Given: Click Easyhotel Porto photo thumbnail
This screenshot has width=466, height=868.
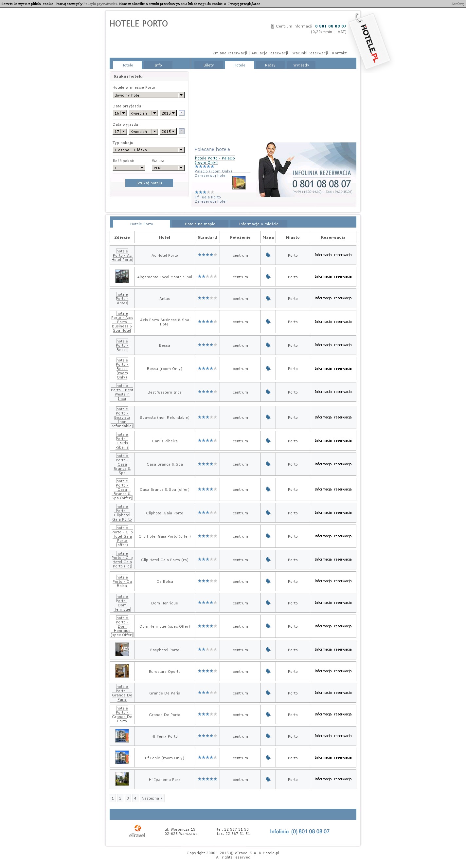Looking at the screenshot, I should coord(122,649).
